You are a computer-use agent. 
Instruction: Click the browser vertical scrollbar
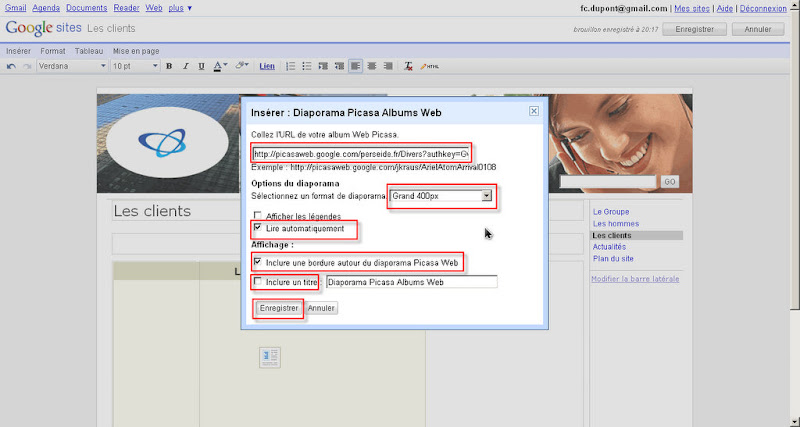pyautogui.click(x=795, y=213)
